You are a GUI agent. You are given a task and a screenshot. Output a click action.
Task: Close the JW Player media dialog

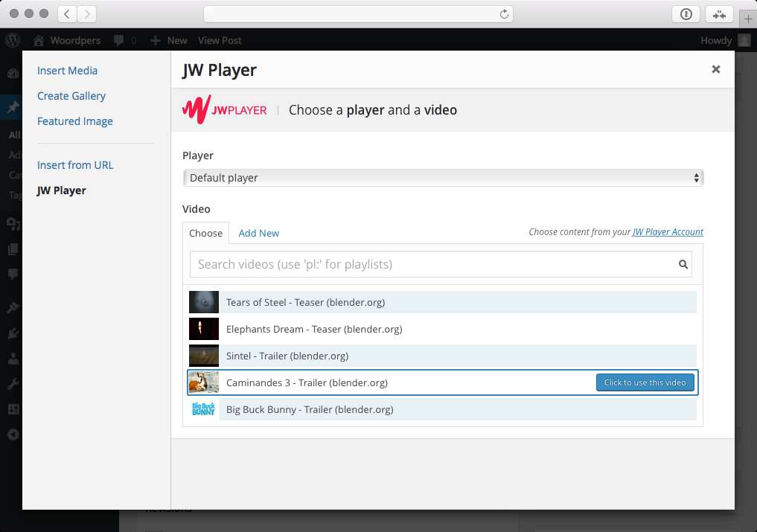[716, 69]
